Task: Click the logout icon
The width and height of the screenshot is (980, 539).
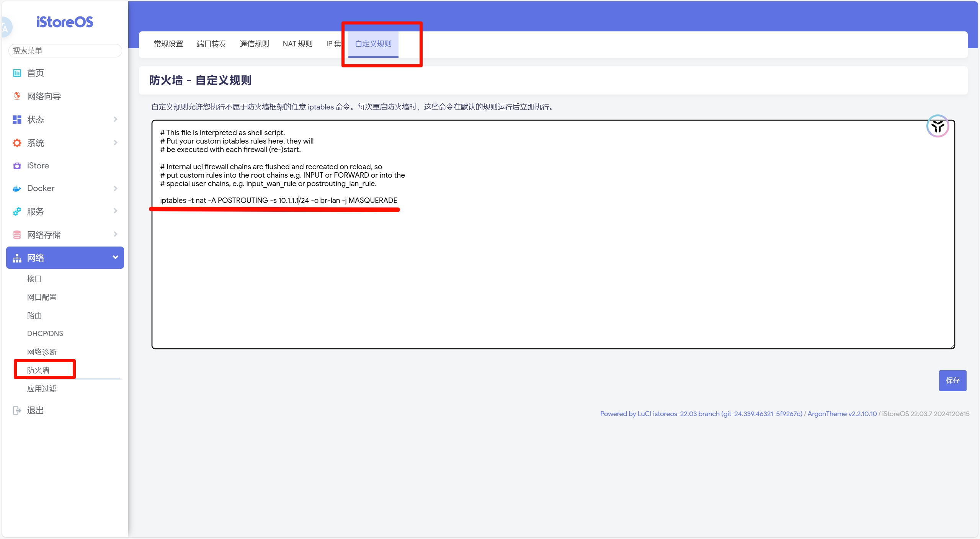Action: [17, 410]
